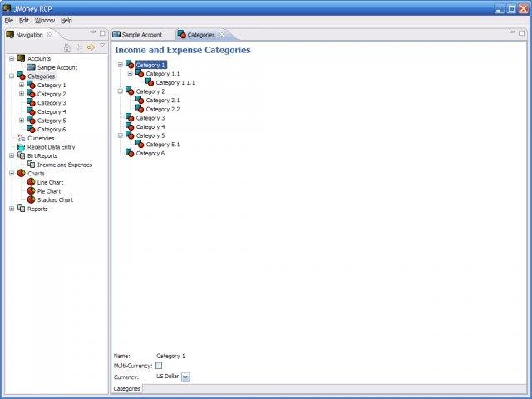Click the Categories node icon in Navigation

pos(21,76)
